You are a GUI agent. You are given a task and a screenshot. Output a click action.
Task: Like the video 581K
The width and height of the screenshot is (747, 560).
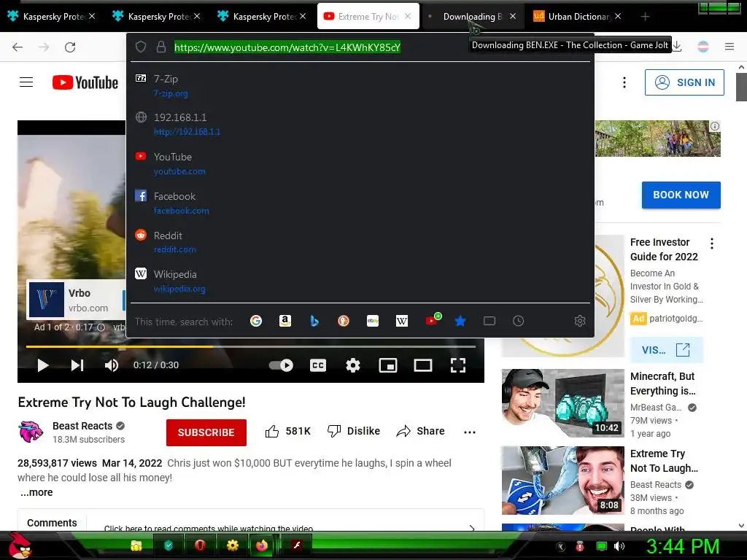click(287, 432)
